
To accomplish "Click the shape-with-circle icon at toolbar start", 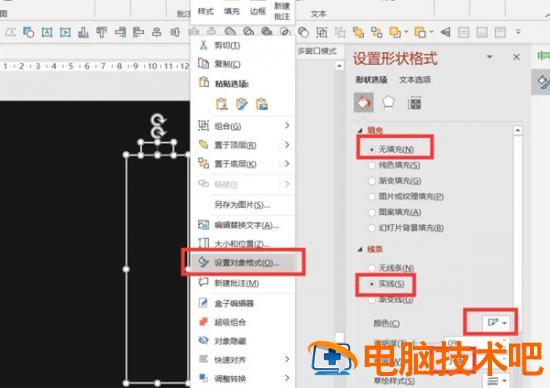I will point(28,32).
